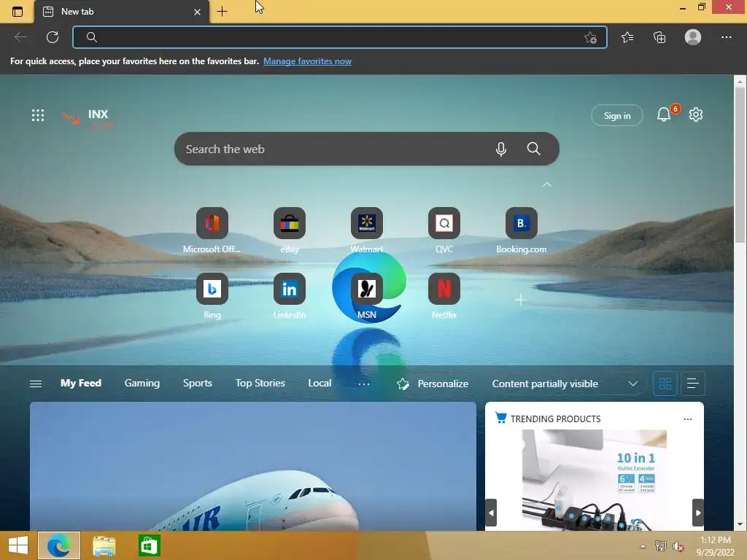The image size is (747, 560).
Task: Show more feed categories ellipsis
Action: pos(363,384)
